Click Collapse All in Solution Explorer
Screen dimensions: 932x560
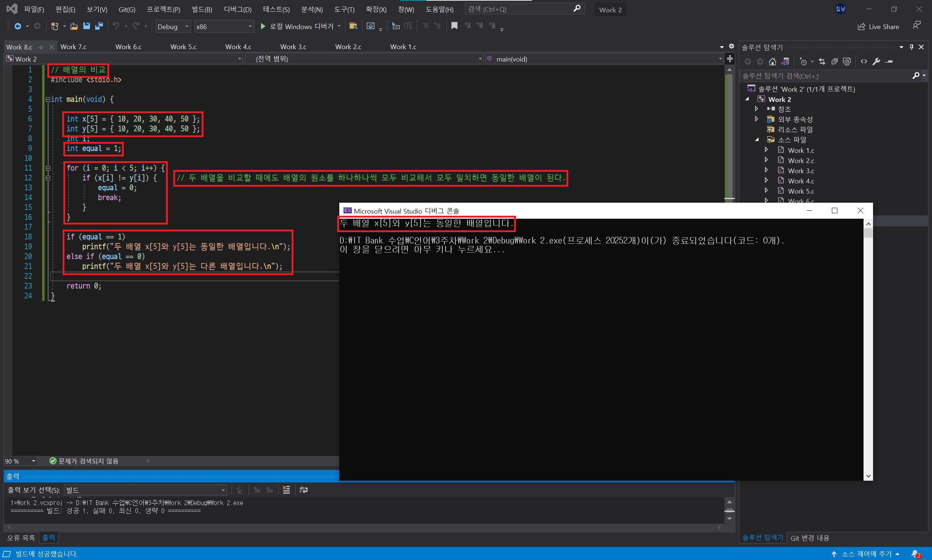tap(834, 61)
